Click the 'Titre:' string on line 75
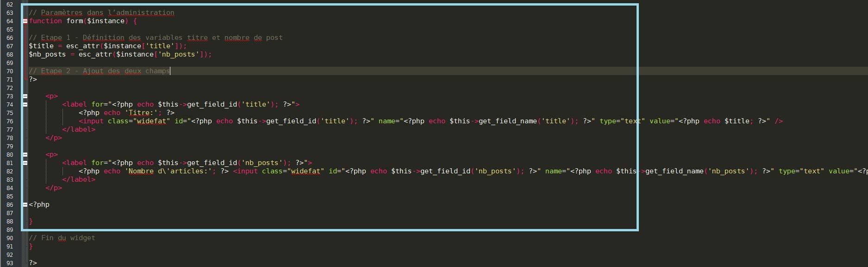The image size is (868, 267). tap(141, 113)
